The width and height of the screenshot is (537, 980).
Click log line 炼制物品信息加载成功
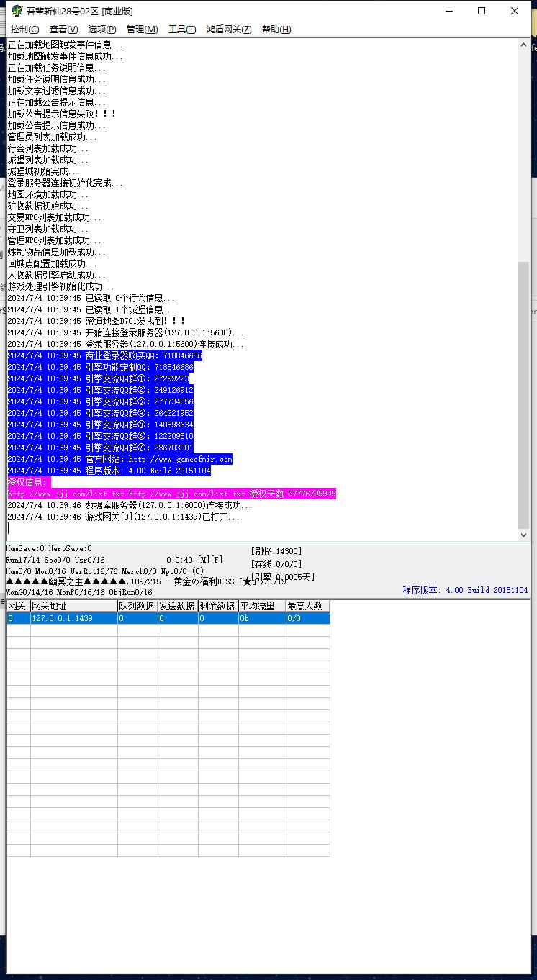56,252
